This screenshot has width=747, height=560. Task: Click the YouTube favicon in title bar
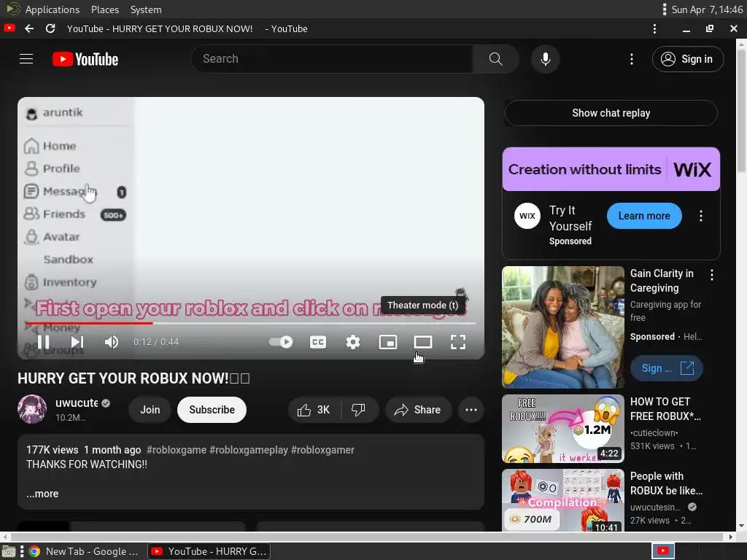click(9, 28)
